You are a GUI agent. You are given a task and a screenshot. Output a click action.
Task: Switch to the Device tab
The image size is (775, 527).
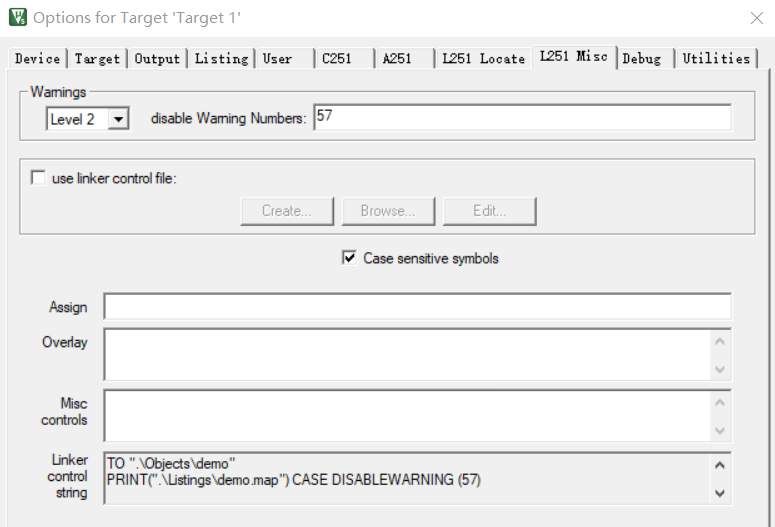38,58
